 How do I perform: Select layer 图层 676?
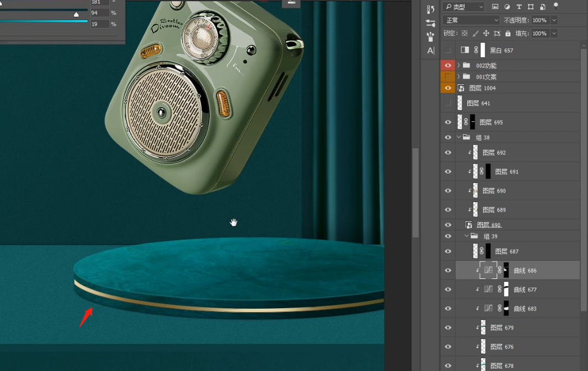(517, 347)
